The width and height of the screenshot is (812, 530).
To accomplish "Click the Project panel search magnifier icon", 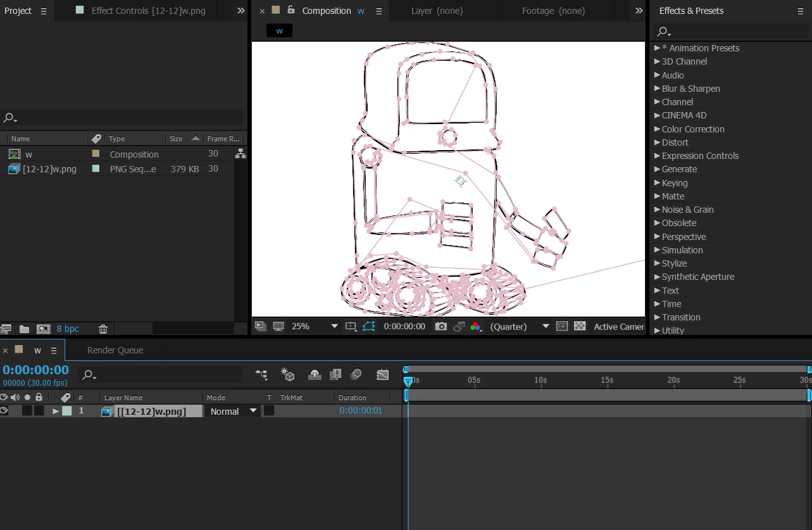I will pyautogui.click(x=10, y=118).
